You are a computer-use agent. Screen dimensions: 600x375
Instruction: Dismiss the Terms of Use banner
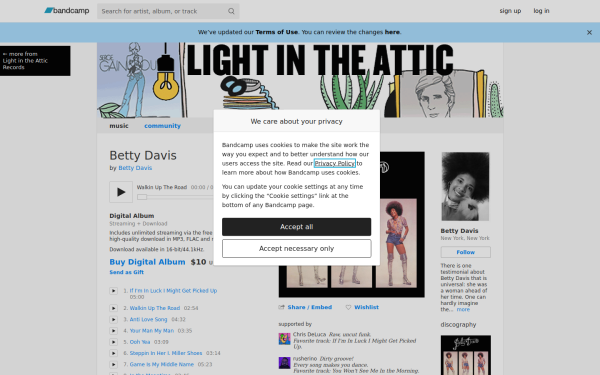[x=589, y=33]
